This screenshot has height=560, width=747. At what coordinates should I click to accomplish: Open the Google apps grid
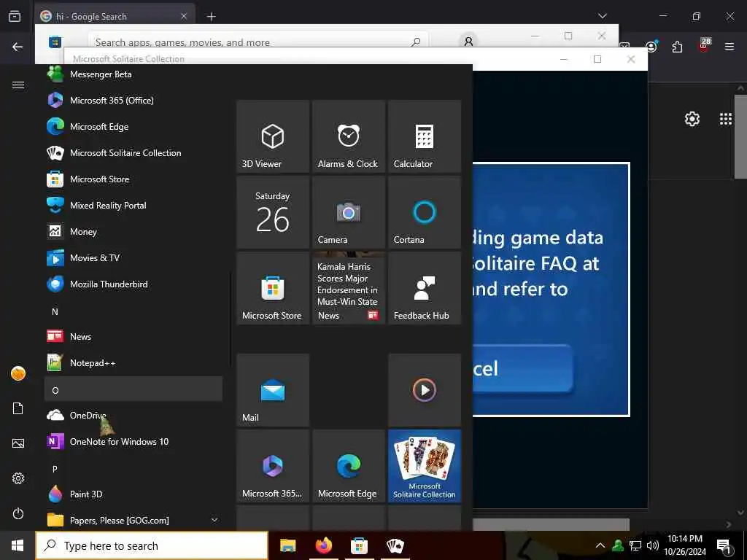point(726,119)
